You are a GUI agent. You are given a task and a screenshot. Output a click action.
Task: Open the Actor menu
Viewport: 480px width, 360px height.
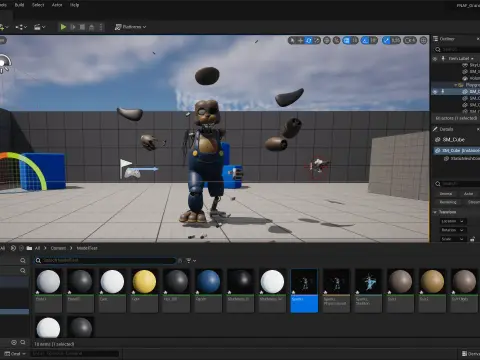57,5
